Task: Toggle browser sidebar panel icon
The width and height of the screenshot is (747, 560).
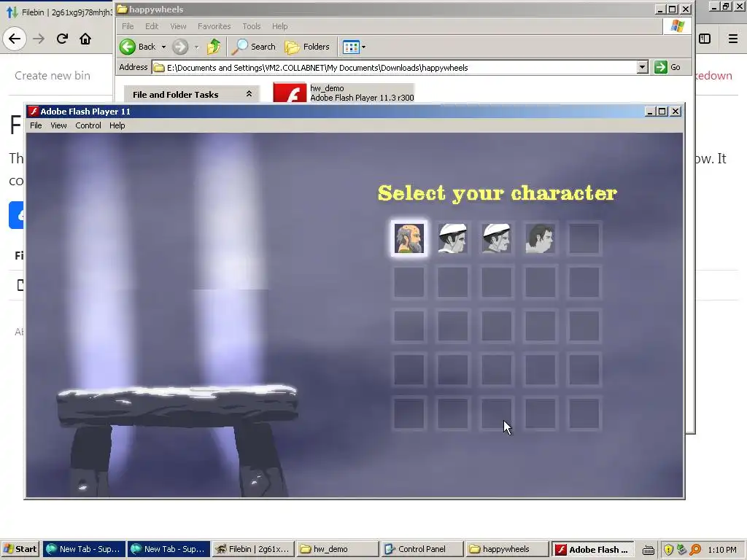Action: tap(705, 39)
